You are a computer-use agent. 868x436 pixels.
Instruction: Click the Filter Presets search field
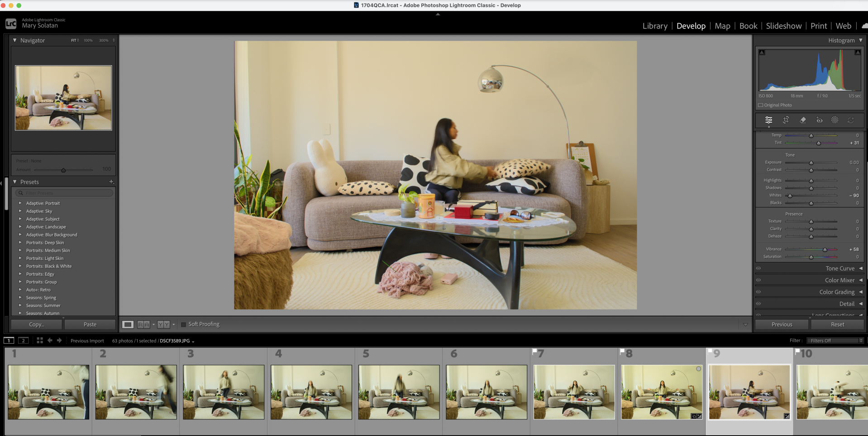pyautogui.click(x=64, y=193)
